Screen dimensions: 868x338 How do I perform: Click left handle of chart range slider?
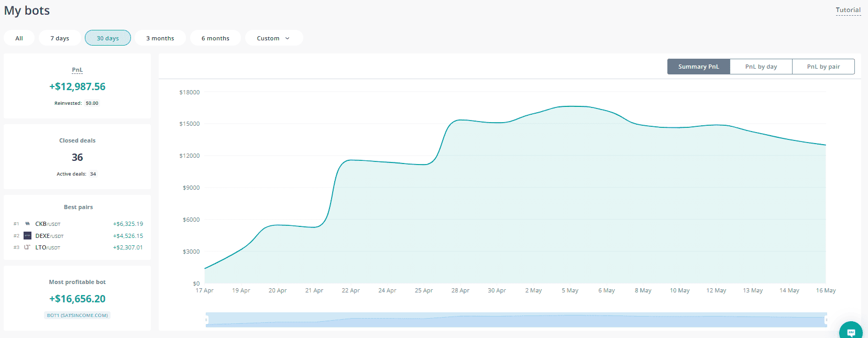tap(206, 320)
